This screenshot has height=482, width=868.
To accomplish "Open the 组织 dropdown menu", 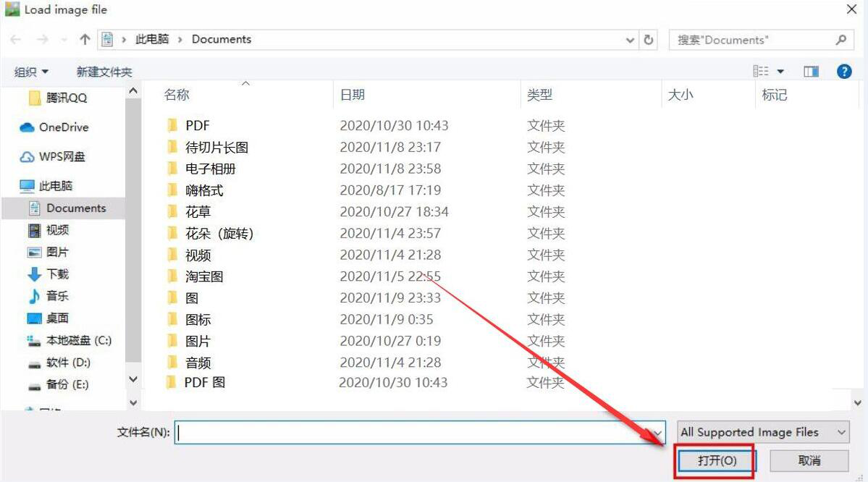I will (x=32, y=72).
